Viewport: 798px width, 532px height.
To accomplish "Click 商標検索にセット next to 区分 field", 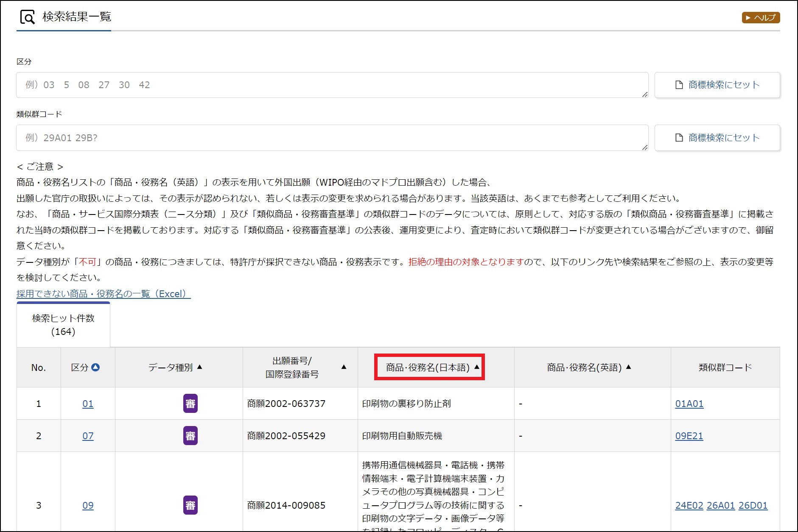I will pyautogui.click(x=717, y=85).
